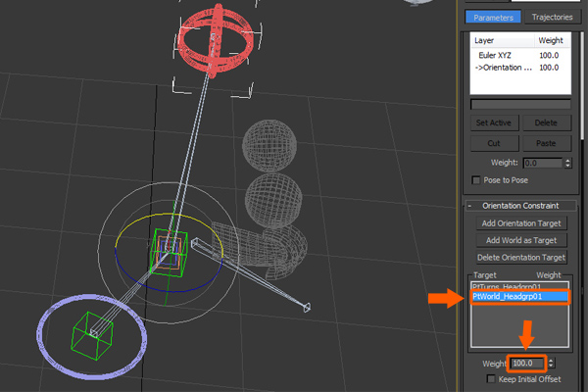Click Add Orientation Target button

point(521,223)
